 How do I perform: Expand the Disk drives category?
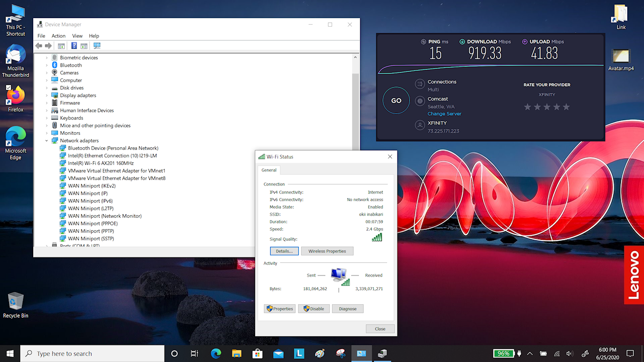(x=47, y=88)
